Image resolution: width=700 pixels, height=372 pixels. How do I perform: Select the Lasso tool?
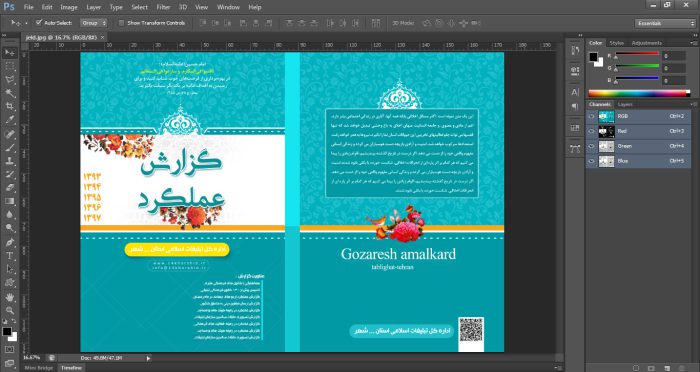[10, 80]
